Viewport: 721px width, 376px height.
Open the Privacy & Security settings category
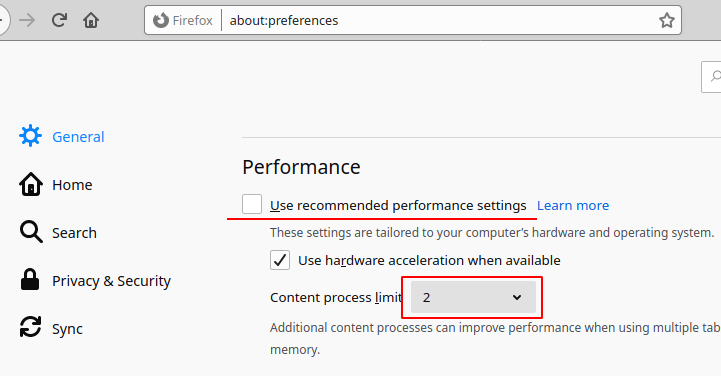[x=111, y=280]
